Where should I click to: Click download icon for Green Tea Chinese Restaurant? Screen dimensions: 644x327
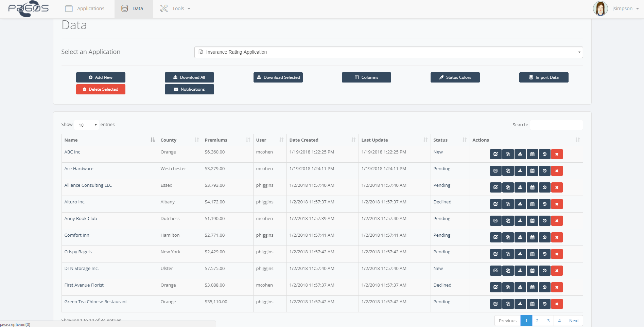[x=520, y=304]
